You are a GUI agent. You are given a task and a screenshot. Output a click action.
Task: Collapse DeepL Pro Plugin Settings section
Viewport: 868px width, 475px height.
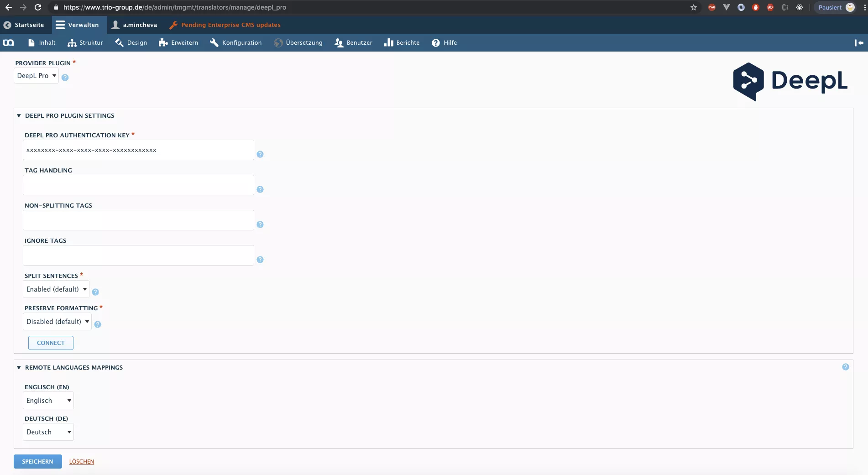point(65,115)
